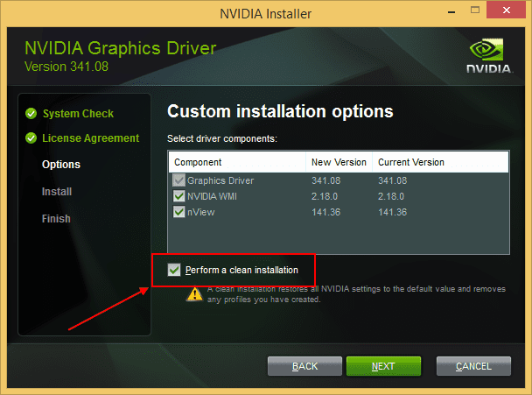Click the NVIDIA Graphics Driver title text
532x395 pixels.
click(x=121, y=48)
